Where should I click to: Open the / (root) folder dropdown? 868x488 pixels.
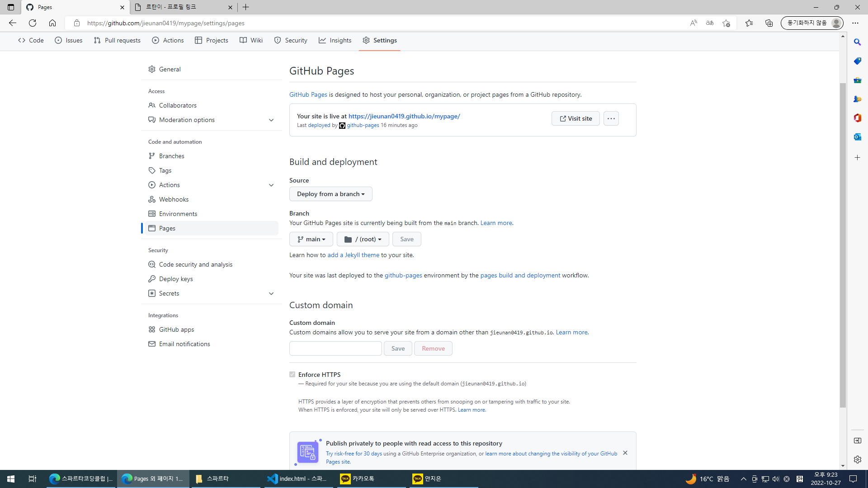coord(363,239)
